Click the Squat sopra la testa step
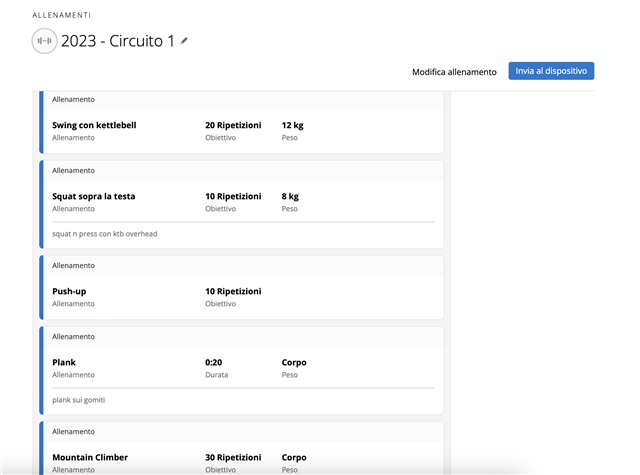 tap(93, 196)
